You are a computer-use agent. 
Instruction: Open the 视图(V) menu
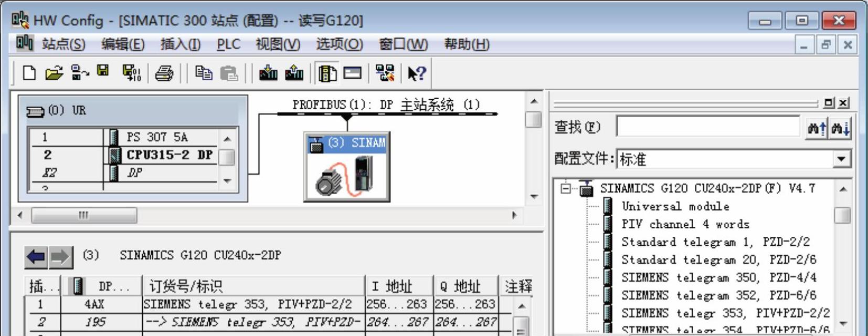click(278, 44)
